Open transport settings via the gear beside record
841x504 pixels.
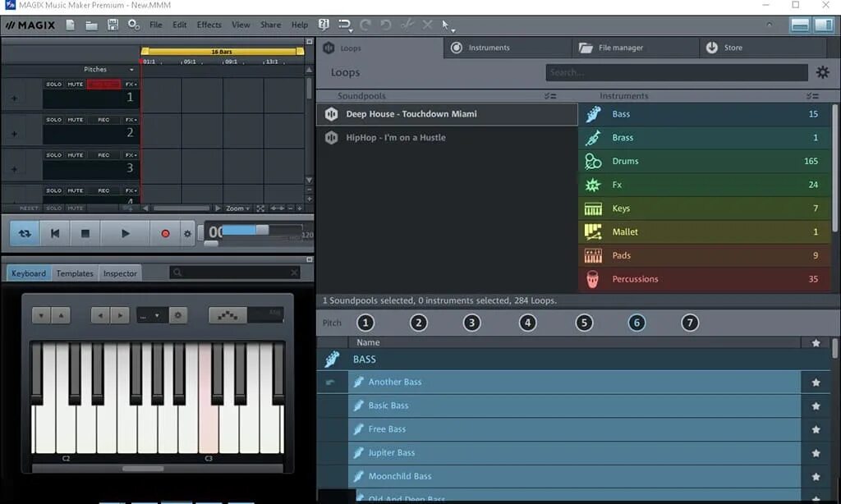click(x=187, y=234)
